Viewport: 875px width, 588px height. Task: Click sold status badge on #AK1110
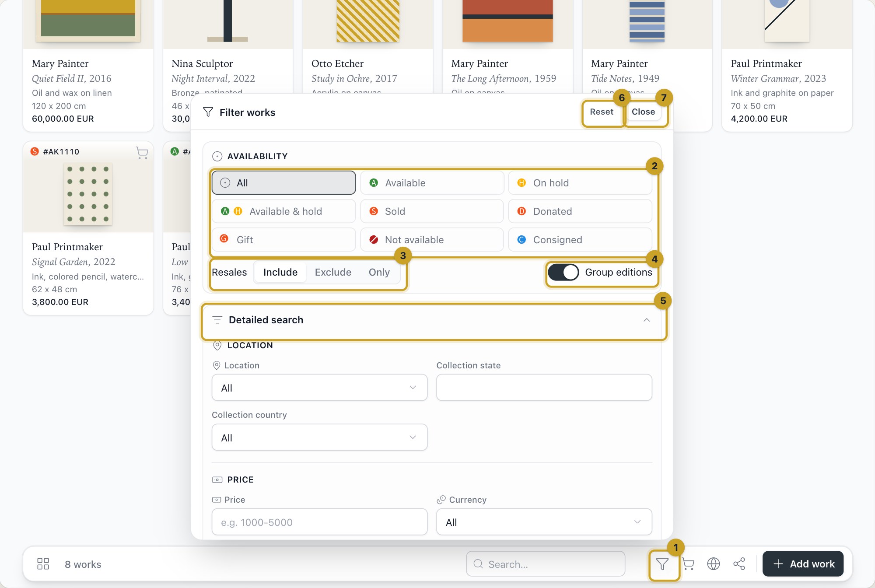35,151
